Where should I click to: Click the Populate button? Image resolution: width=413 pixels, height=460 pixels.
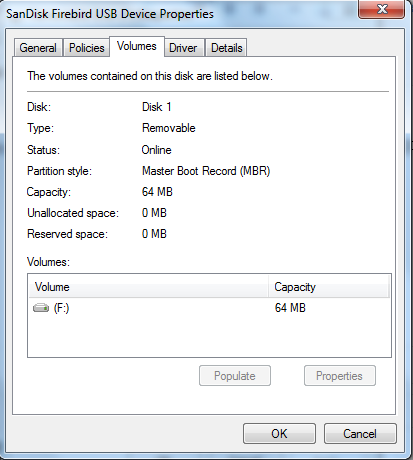(x=235, y=376)
